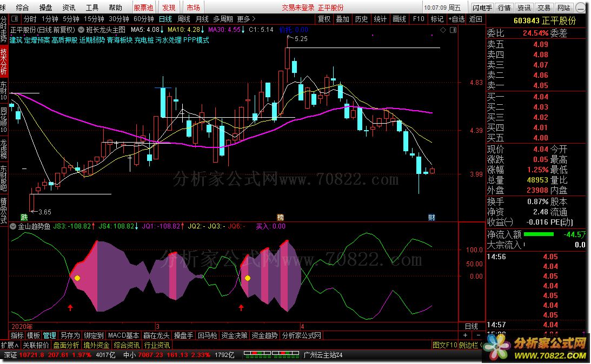Expand the 扩展 panel
Screen dimensions: 591x364
(x=10, y=345)
